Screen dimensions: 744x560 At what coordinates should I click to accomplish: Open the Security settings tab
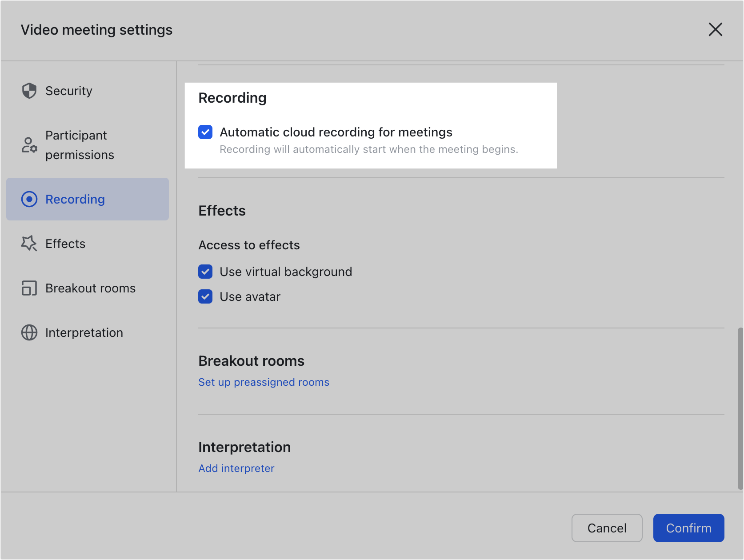coord(69,91)
